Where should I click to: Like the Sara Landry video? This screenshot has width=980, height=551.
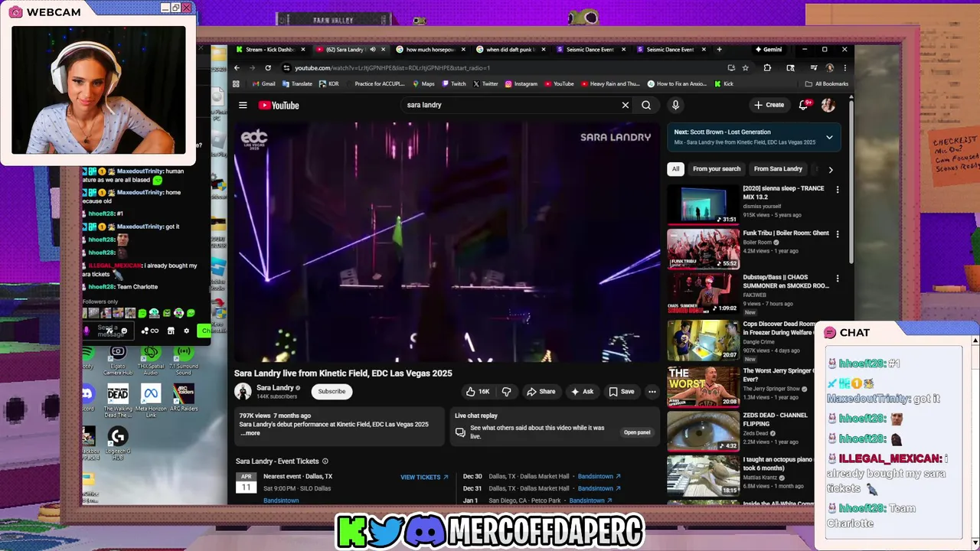pyautogui.click(x=478, y=392)
